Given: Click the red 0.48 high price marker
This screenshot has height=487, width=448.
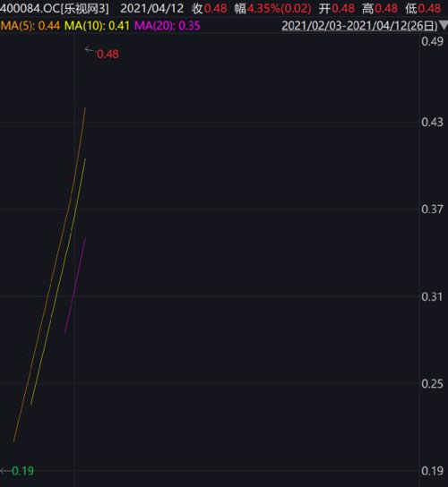Looking at the screenshot, I should click(108, 55).
